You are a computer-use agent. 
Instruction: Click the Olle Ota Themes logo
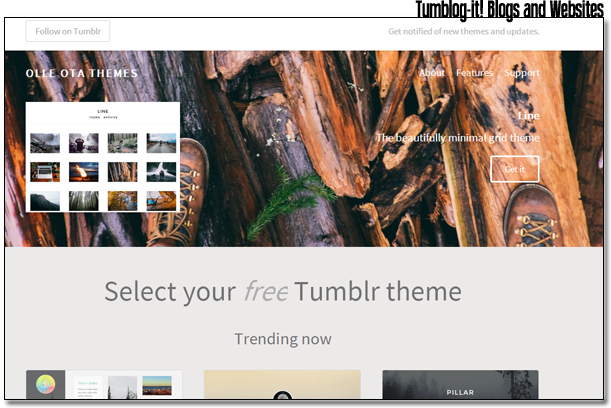coord(82,73)
